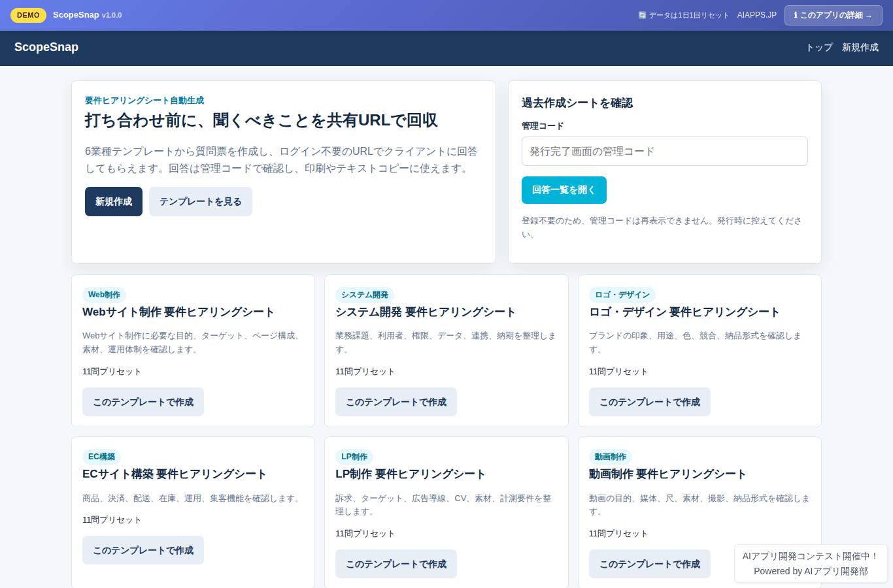The width and height of the screenshot is (893, 588).
Task: Click Webサイト制作 要件ヒアリングシート heading
Action: (x=178, y=312)
